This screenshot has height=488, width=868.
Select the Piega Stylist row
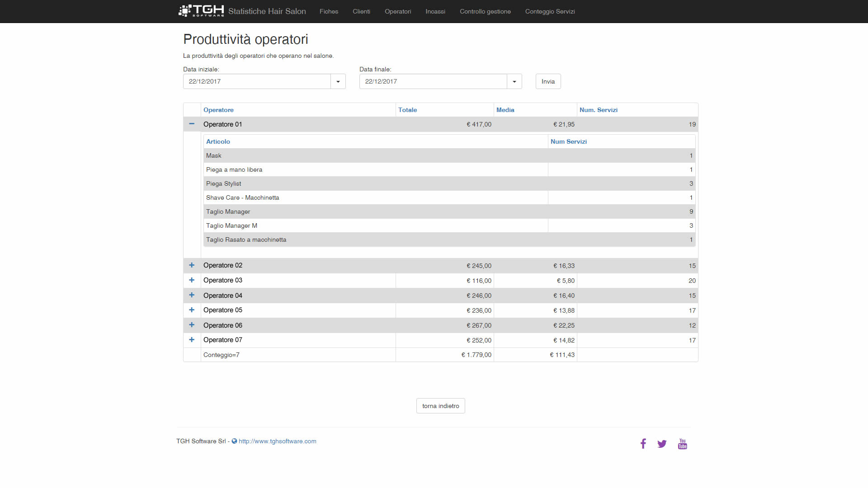449,183
